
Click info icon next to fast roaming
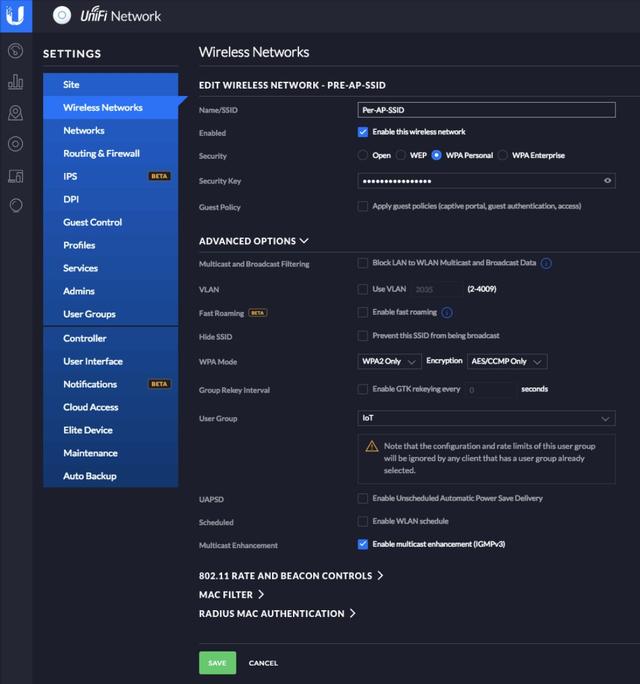[x=447, y=312]
